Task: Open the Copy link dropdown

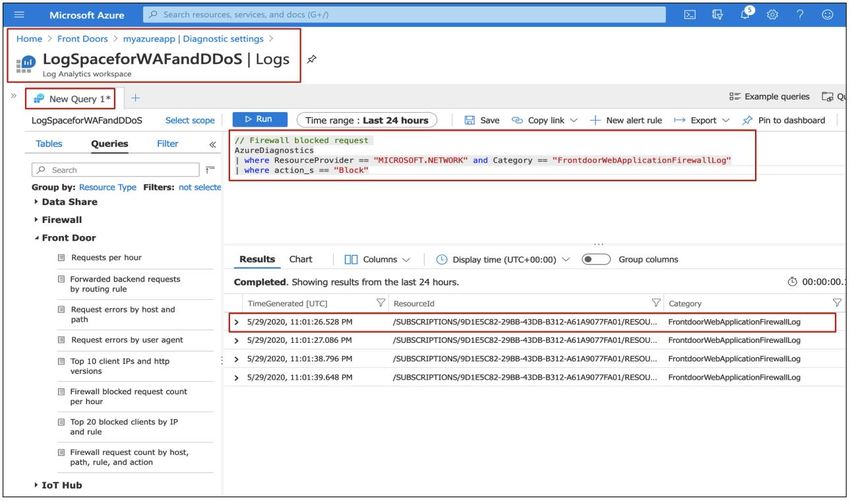Action: [544, 120]
